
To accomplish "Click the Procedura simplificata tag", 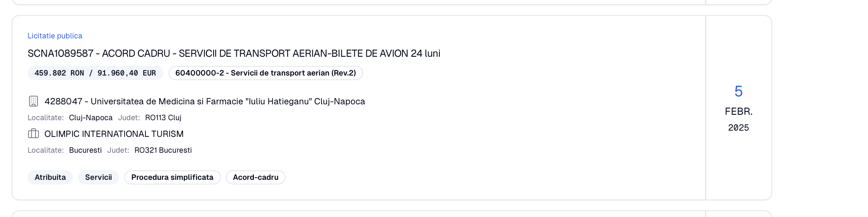I will [x=172, y=177].
